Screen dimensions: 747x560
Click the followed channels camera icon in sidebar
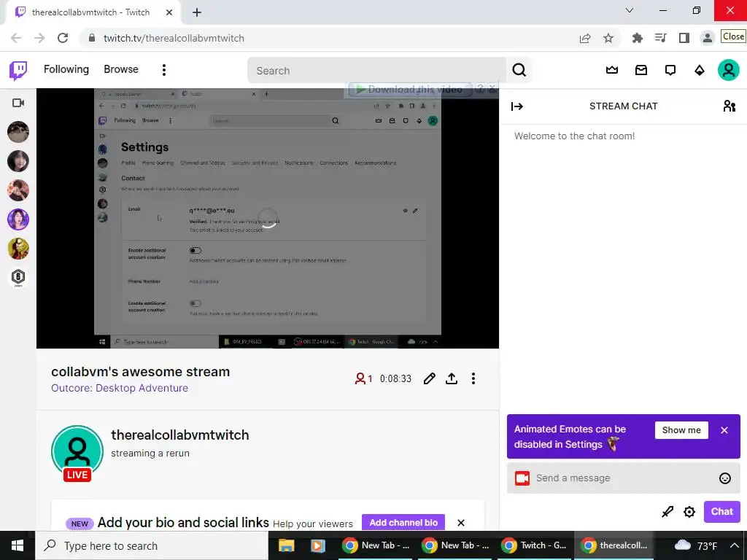coord(18,103)
